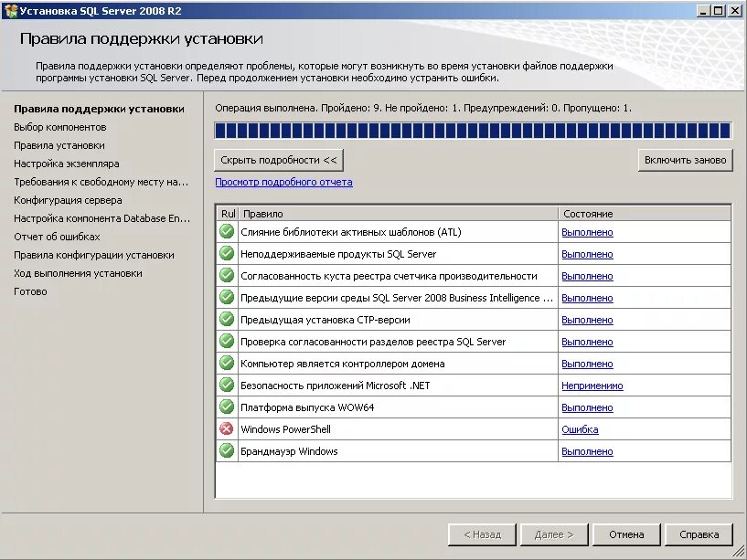Viewport: 747px width, 560px height.
Task: Select Настройка экземпляра step in sidebar
Action: pos(66,164)
